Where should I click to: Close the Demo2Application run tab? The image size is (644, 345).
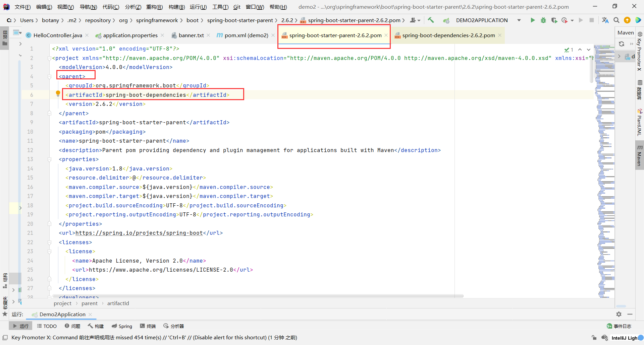coord(90,314)
